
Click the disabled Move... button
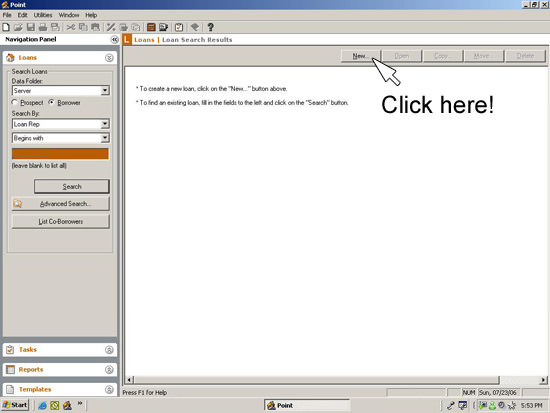pyautogui.click(x=484, y=56)
